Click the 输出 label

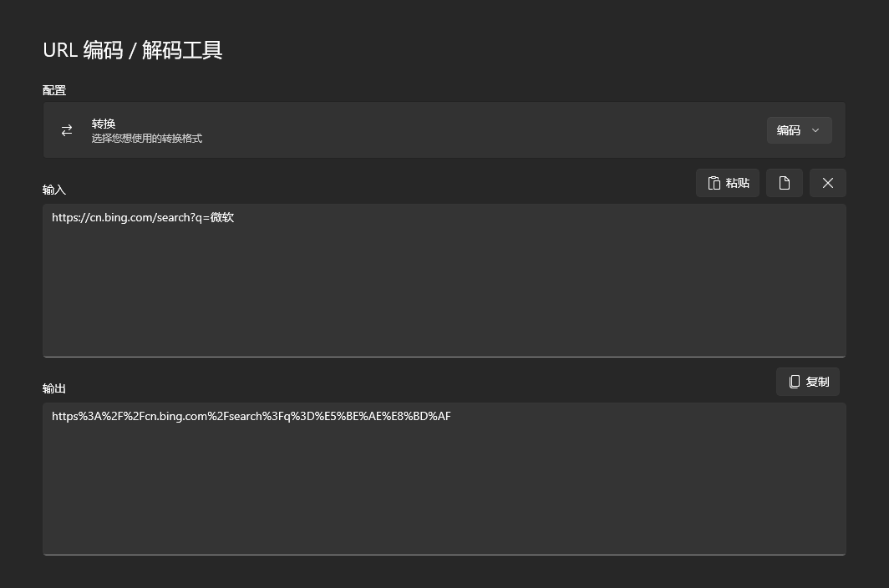click(x=54, y=388)
